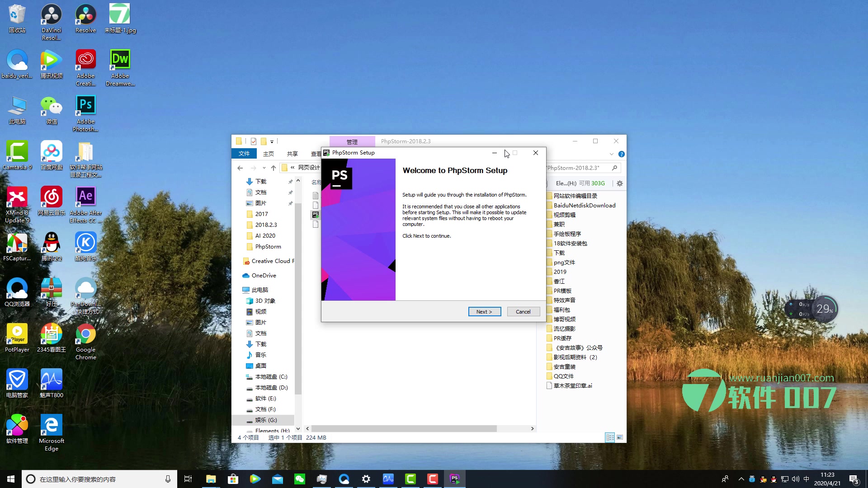Open Adobe After Effects CC shortcut
Image resolution: width=868 pixels, height=488 pixels.
click(x=85, y=205)
